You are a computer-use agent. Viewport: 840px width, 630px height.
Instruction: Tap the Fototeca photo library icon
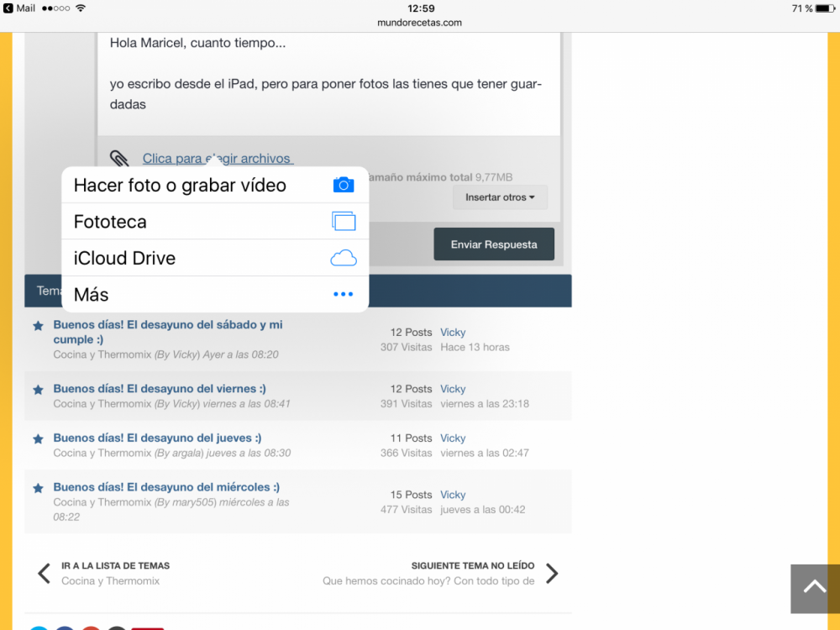(x=344, y=222)
